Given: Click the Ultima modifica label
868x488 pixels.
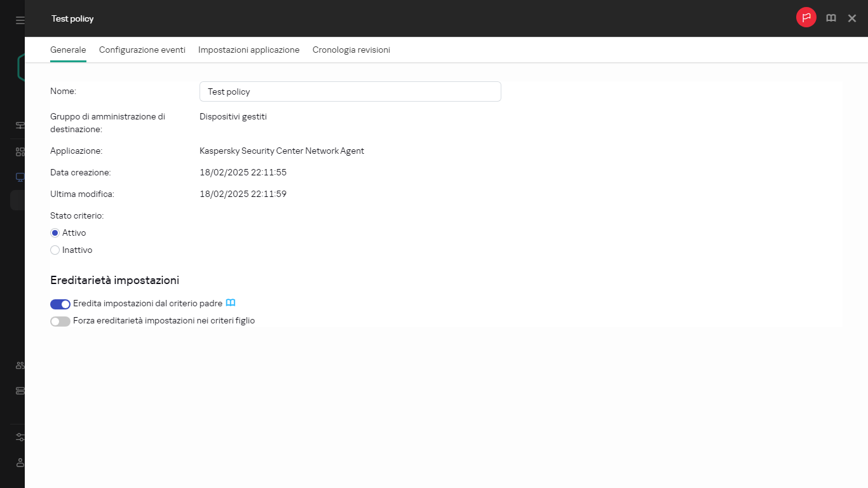Looking at the screenshot, I should pyautogui.click(x=82, y=194).
